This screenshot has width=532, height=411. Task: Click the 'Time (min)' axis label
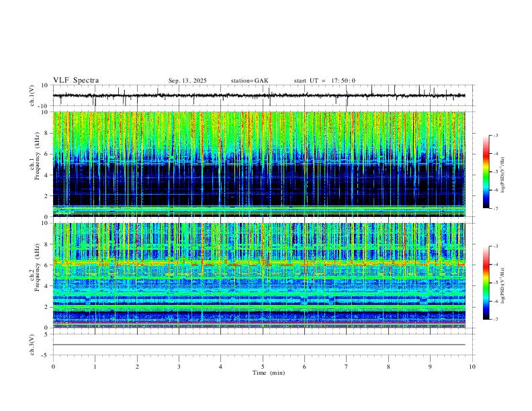click(x=269, y=373)
